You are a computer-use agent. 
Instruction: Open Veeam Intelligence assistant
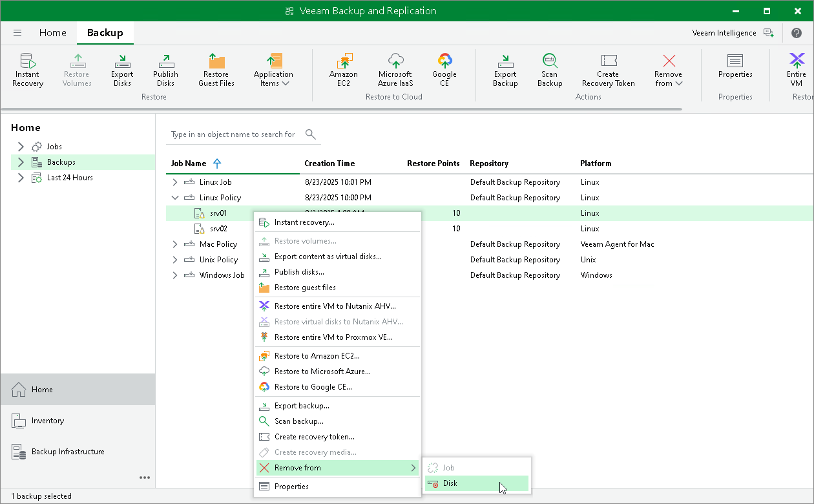pyautogui.click(x=733, y=33)
